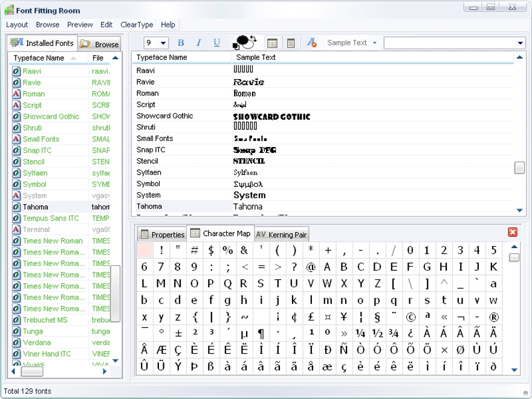The image size is (532, 399).
Task: Click the icon beside Showcard Gothic
Action: pos(16,116)
